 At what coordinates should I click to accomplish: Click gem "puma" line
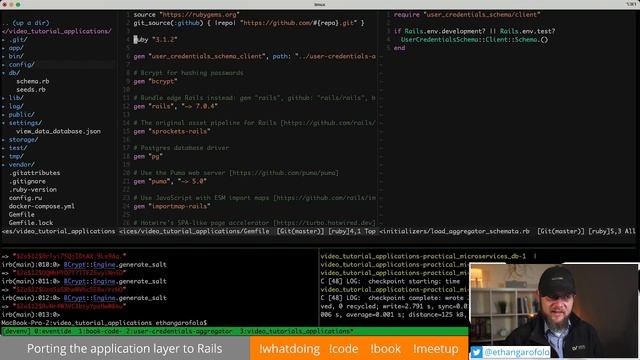click(x=170, y=181)
